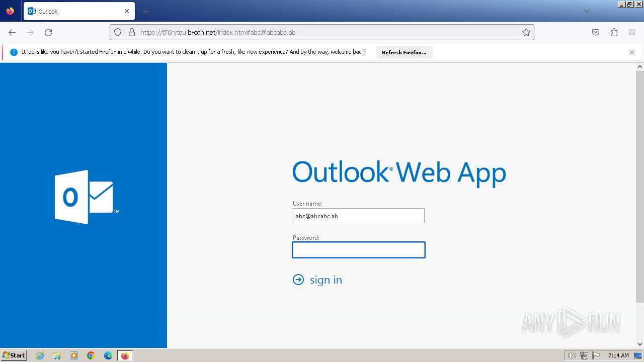Click Refresh Firefox button
The image size is (644, 362).
point(404,52)
